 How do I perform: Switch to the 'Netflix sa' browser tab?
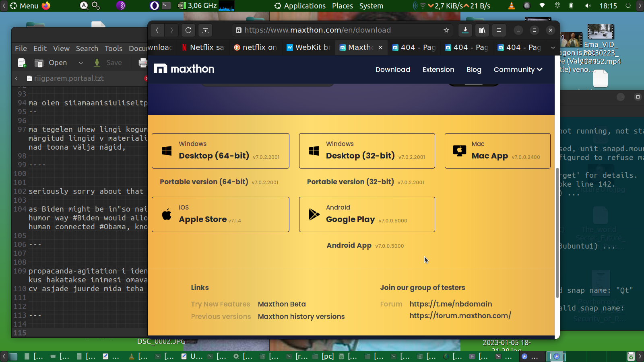click(x=203, y=47)
